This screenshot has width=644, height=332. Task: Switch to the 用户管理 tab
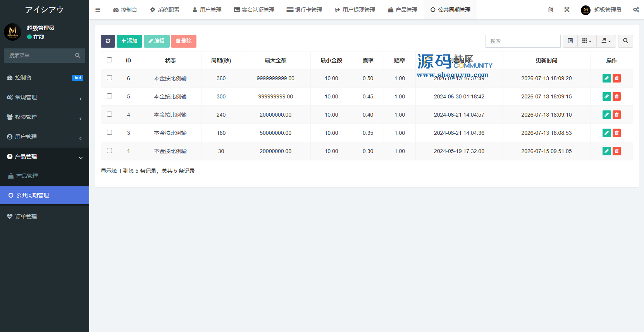[x=207, y=10]
